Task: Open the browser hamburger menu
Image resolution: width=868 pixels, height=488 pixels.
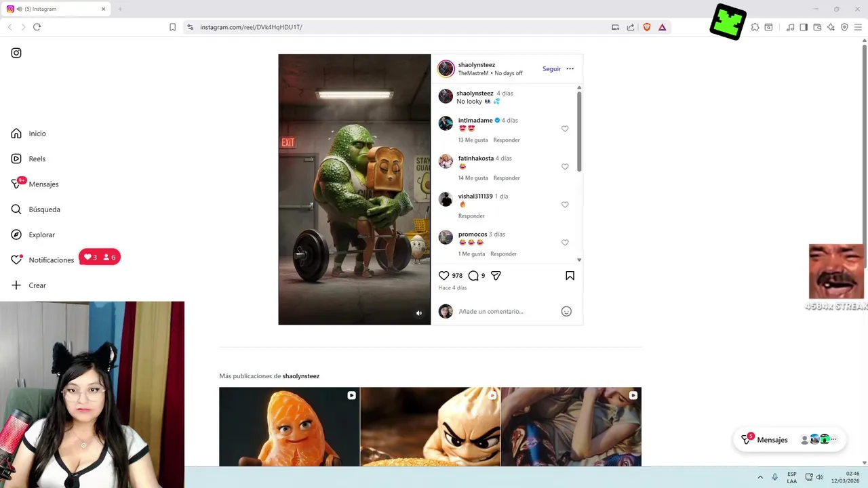Action: [x=858, y=27]
